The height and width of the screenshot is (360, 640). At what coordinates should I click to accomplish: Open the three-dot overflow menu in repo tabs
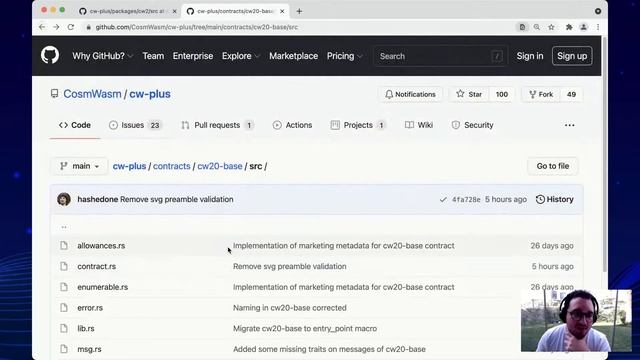pos(569,125)
